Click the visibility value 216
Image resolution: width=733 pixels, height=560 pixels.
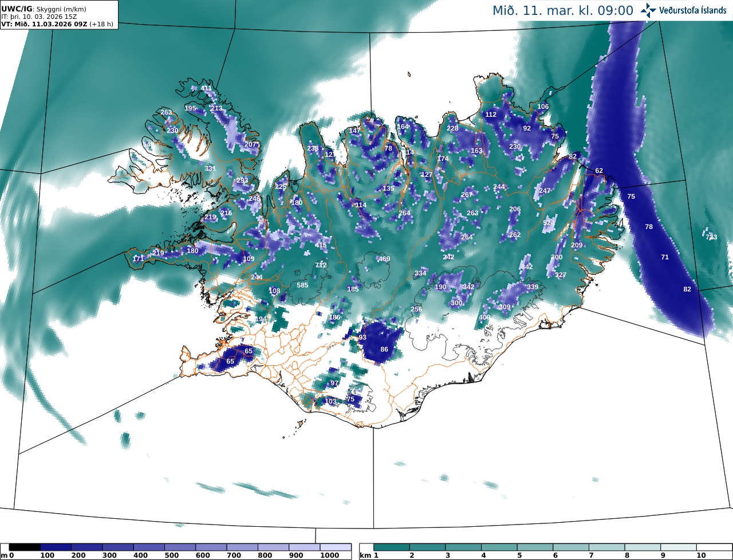coord(226,213)
